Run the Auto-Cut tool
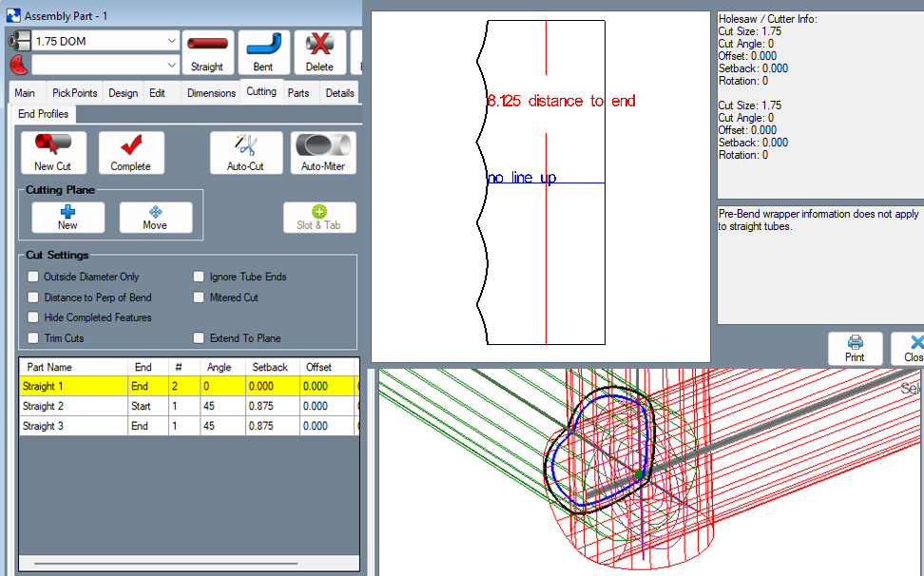Image resolution: width=924 pixels, height=576 pixels. 245,152
